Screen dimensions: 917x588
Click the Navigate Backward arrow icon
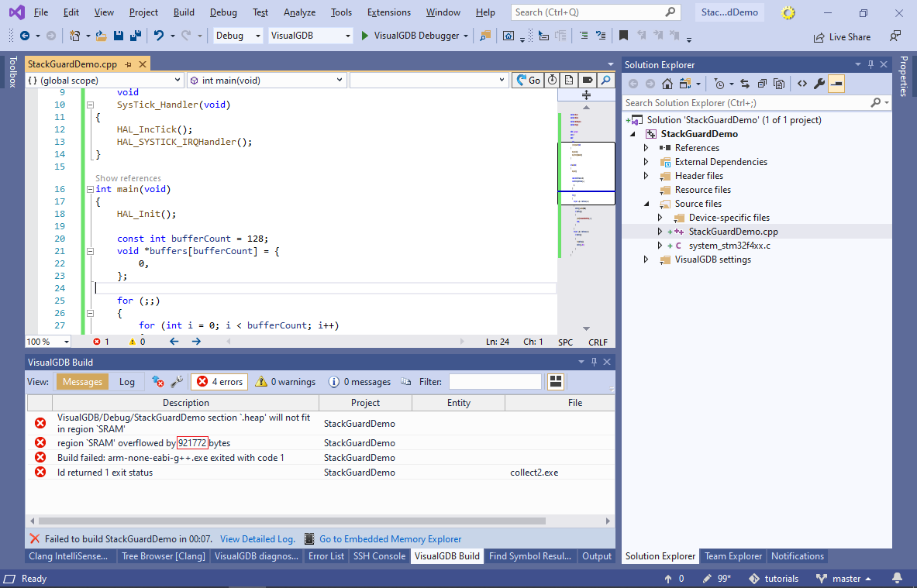tap(25, 36)
